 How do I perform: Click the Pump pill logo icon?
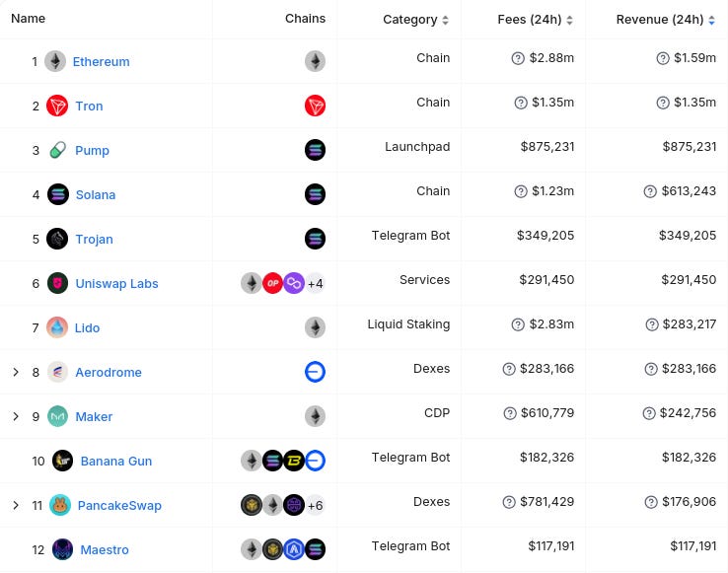point(57,150)
